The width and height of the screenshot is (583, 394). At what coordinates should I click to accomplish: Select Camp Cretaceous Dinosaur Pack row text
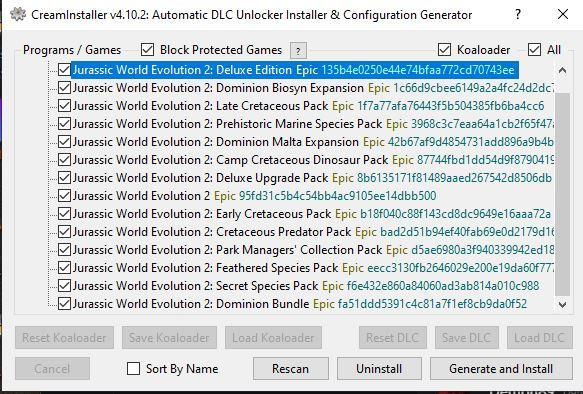click(x=313, y=160)
